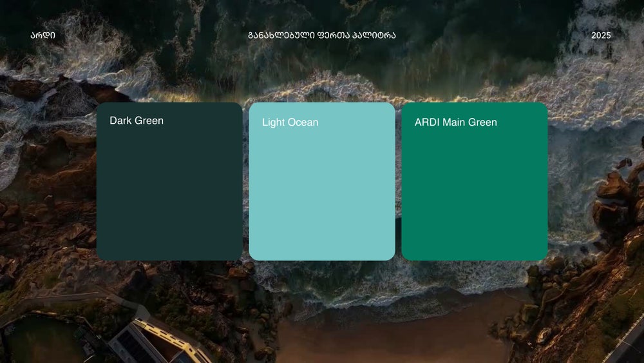Click the 'ARDI Main Green' label text
The height and width of the screenshot is (363, 644).
coord(455,122)
